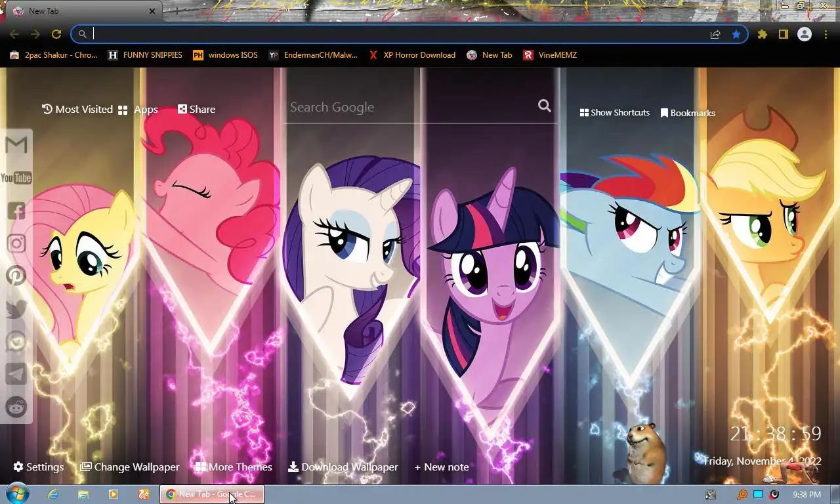Click the blue bookmark star icon
This screenshot has width=840, height=504.
pos(736,34)
